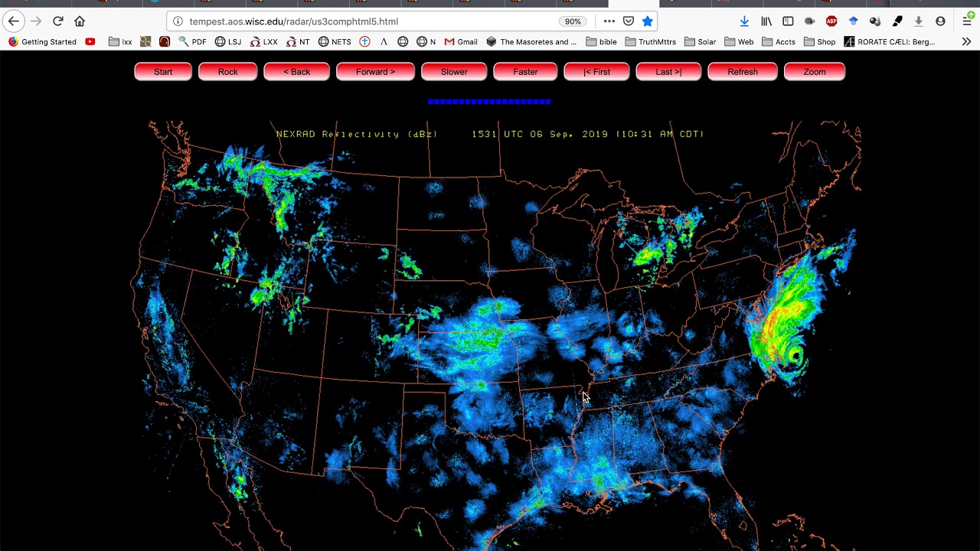
Task: Expand the Web bookmark folder
Action: click(739, 42)
